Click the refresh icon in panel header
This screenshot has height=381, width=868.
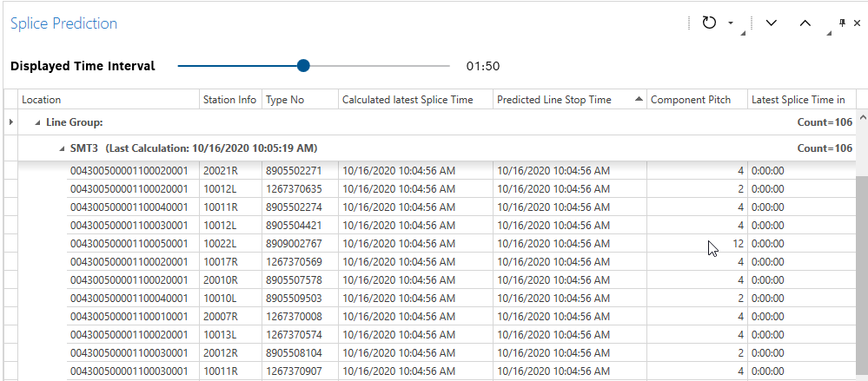(x=709, y=23)
